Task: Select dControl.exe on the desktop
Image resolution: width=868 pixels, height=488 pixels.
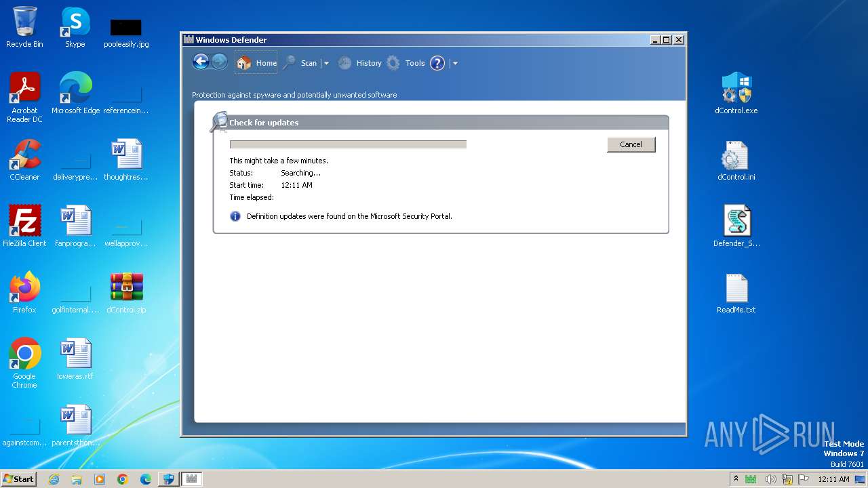Action: coord(736,94)
